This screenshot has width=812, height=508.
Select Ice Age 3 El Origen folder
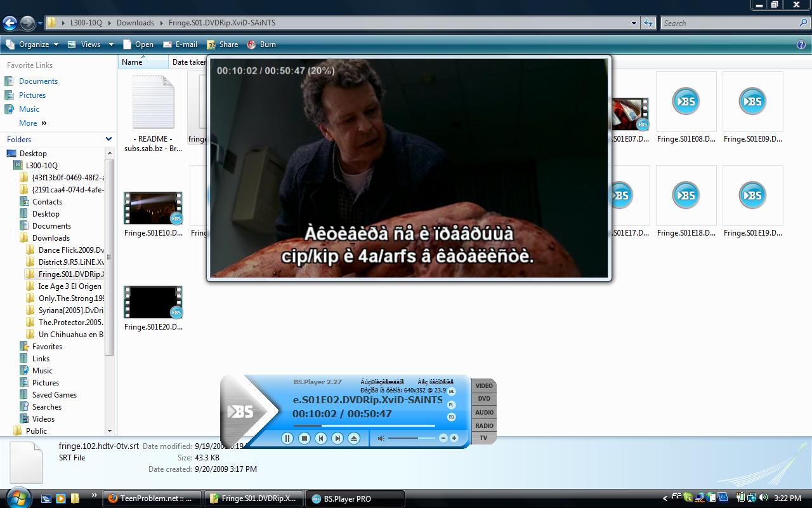[70, 286]
